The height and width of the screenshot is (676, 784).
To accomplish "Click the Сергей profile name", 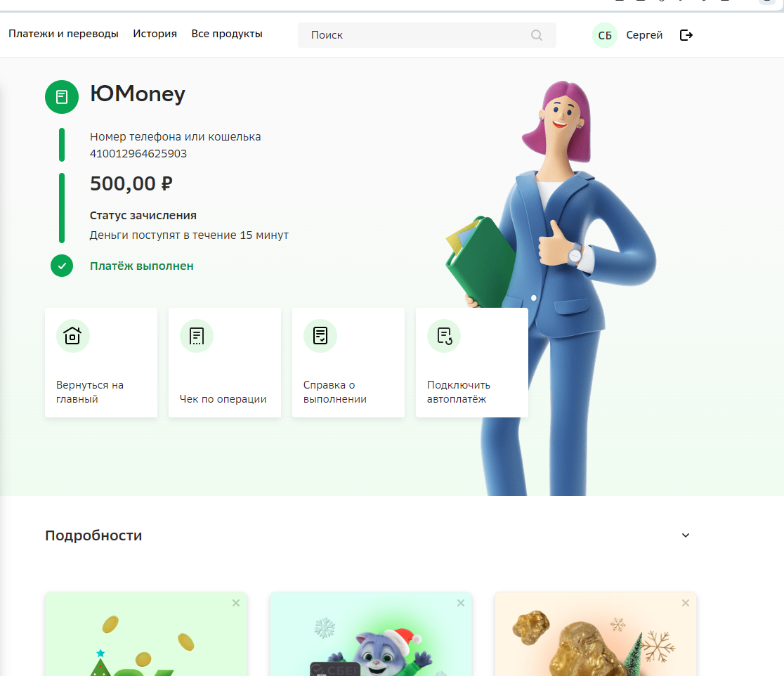I will [x=644, y=35].
